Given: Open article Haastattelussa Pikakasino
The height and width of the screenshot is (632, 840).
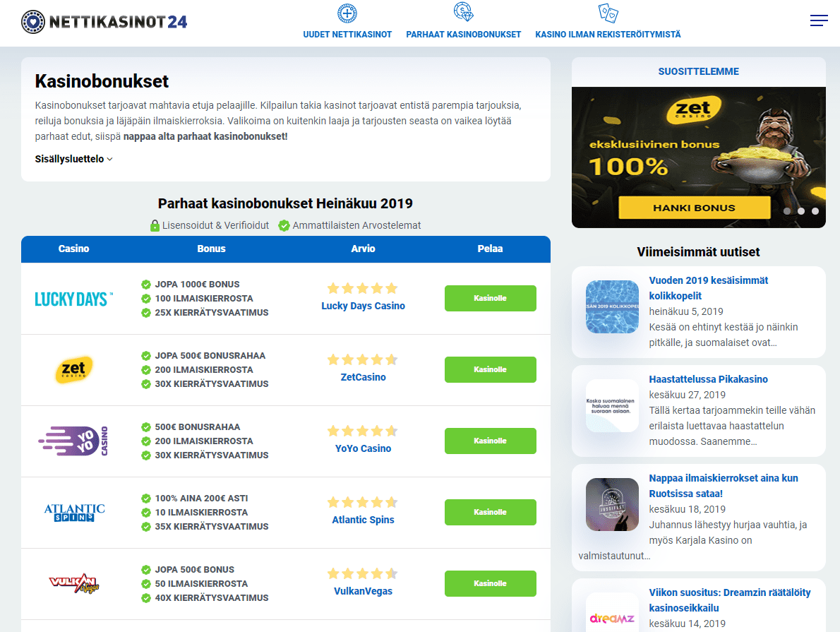Looking at the screenshot, I should click(708, 379).
